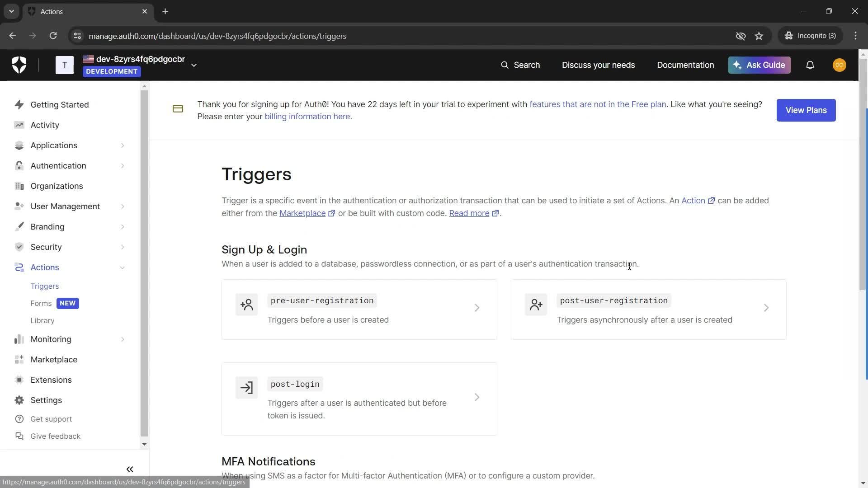Image resolution: width=868 pixels, height=488 pixels.
Task: Open Documentation in the top bar
Action: pyautogui.click(x=685, y=65)
